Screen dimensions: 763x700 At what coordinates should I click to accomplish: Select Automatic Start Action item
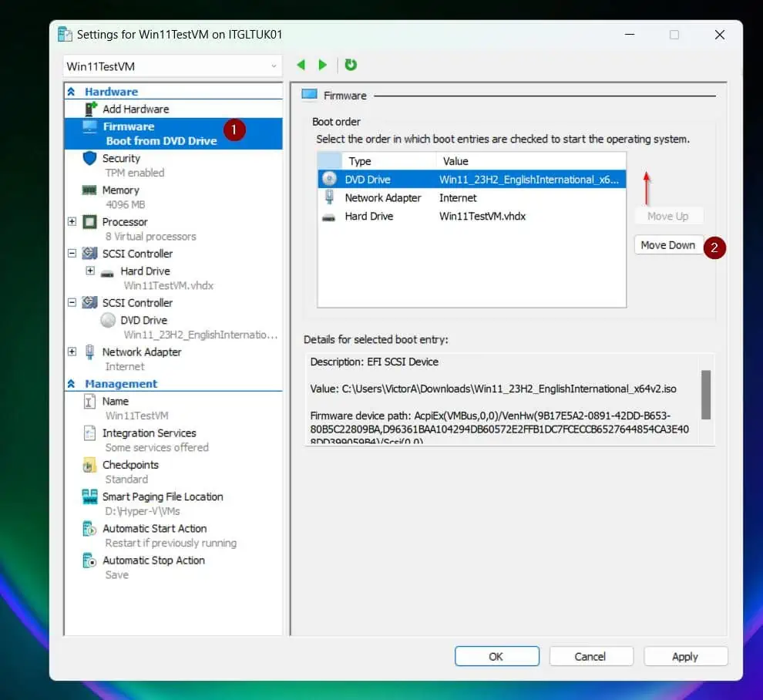click(x=154, y=529)
